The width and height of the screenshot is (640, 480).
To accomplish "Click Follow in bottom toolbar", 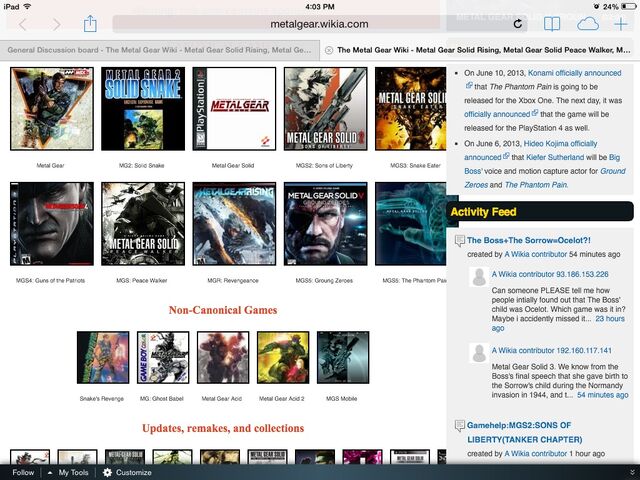I will coord(23,472).
